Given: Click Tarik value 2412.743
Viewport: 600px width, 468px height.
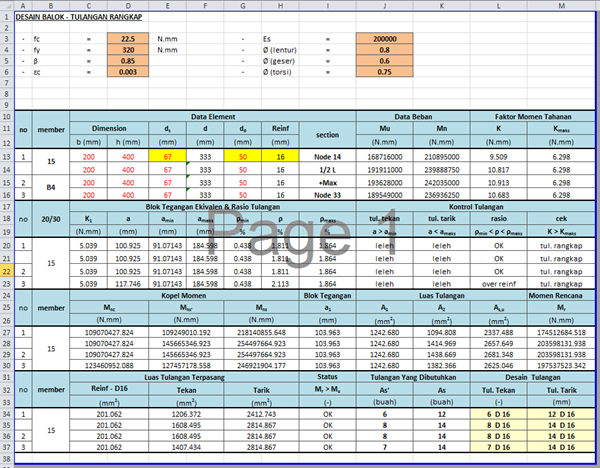Looking at the screenshot, I should (261, 414).
